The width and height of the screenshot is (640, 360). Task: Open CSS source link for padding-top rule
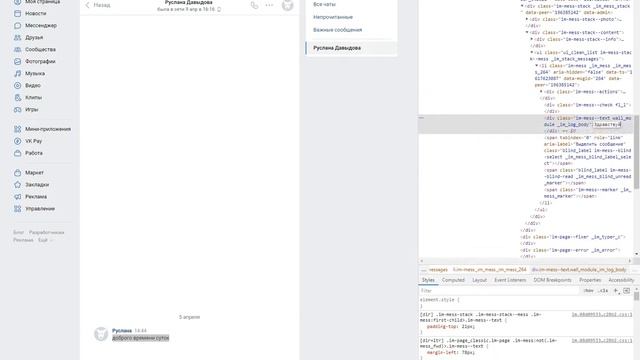pos(602,315)
